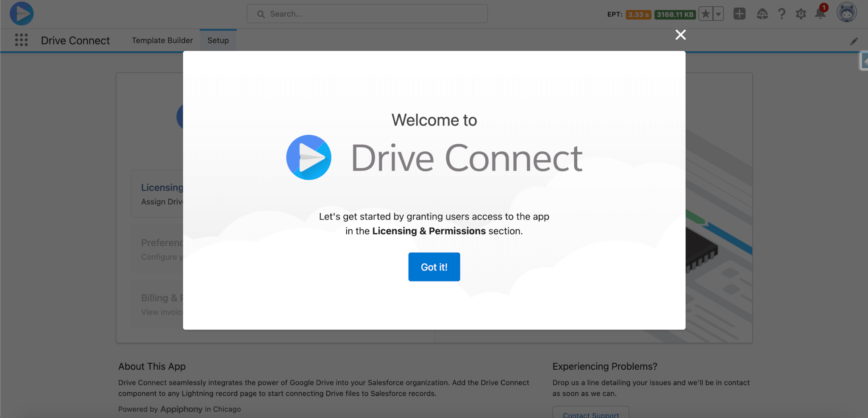Open global actions plus icon

739,14
